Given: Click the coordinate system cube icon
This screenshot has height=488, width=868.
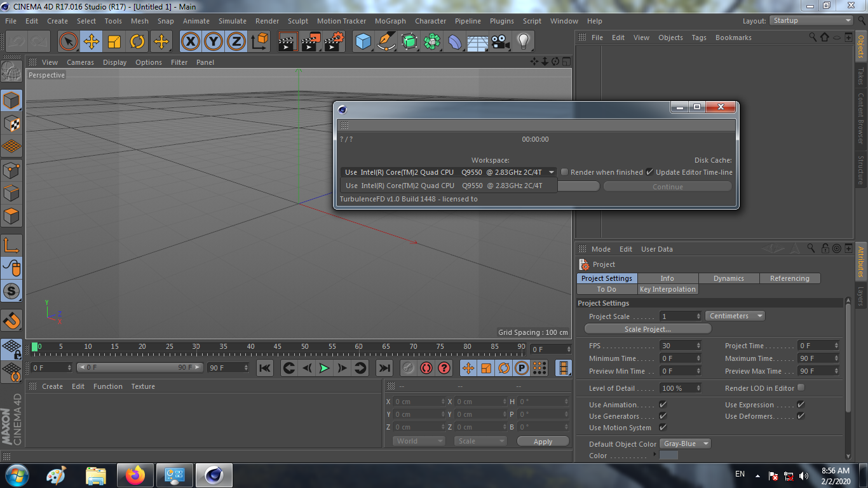Looking at the screenshot, I should (x=259, y=42).
